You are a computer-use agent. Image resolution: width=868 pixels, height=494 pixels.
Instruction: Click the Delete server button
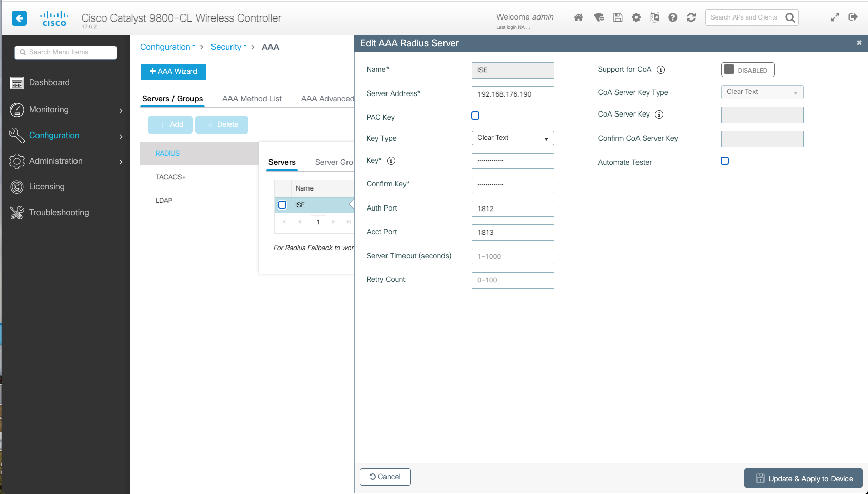[x=222, y=125]
